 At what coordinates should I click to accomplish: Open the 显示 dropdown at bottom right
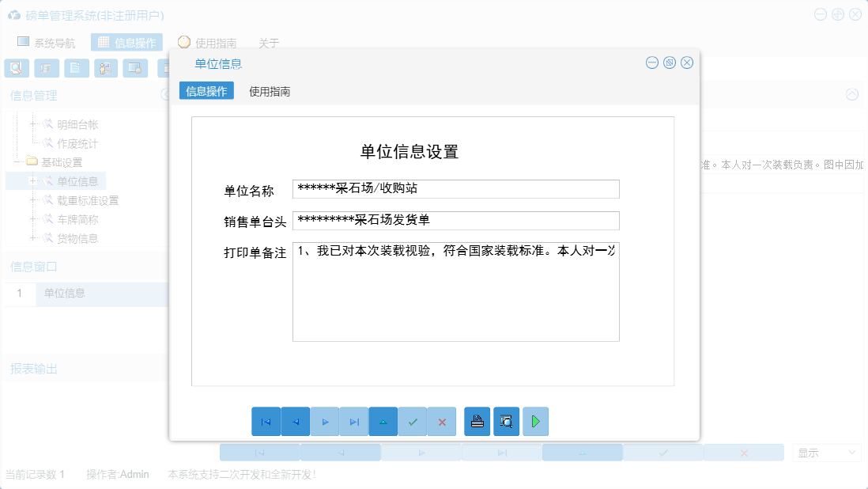coord(826,453)
